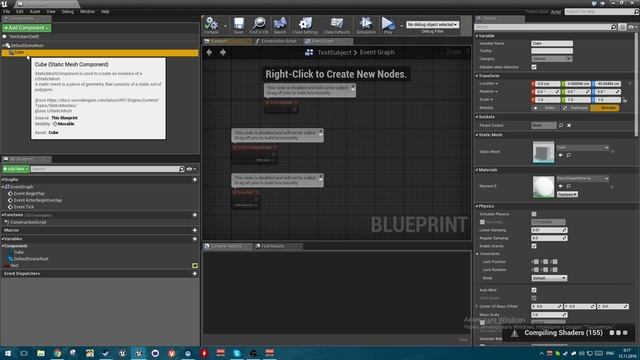
Task: Open the Category dropdown in Variable section
Action: pos(551,59)
